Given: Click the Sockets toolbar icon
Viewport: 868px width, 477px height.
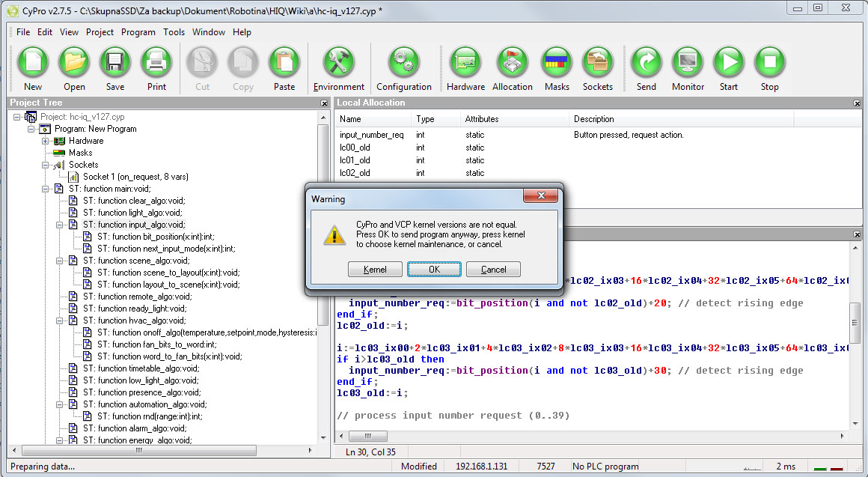Looking at the screenshot, I should click(x=597, y=61).
